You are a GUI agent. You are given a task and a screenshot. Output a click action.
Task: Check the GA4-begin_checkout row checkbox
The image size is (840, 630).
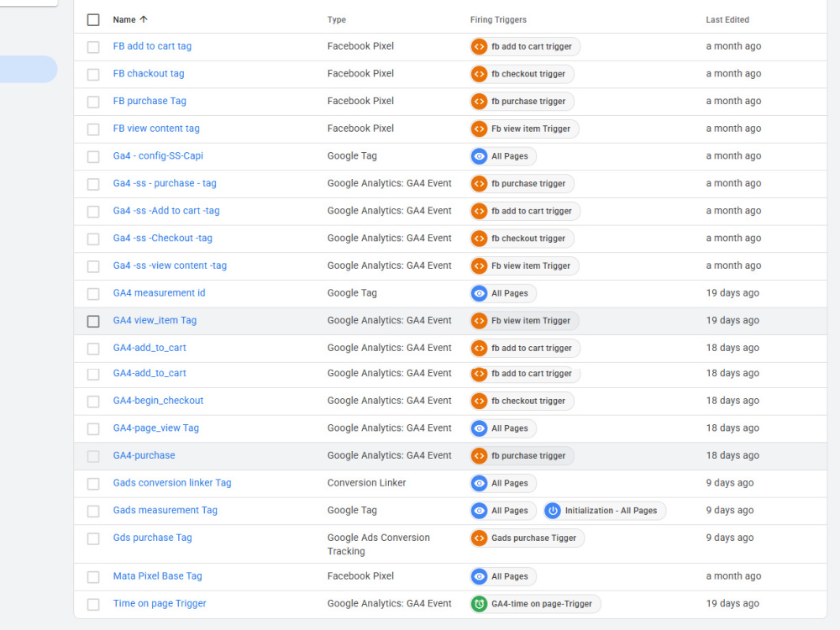[x=93, y=402]
